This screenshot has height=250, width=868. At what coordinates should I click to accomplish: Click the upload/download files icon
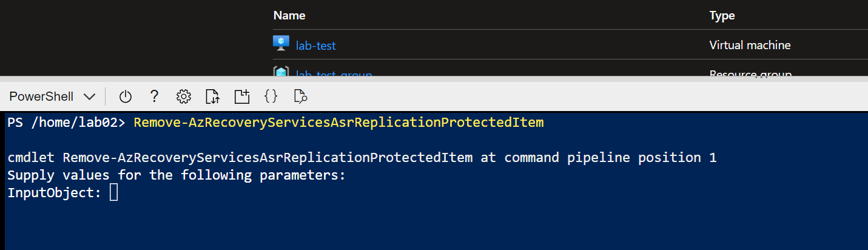(x=212, y=96)
